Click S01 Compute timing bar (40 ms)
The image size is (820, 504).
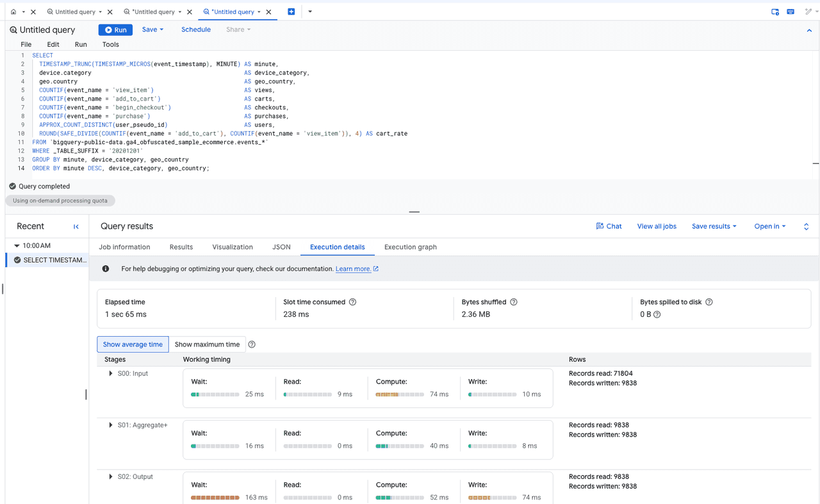(x=400, y=446)
